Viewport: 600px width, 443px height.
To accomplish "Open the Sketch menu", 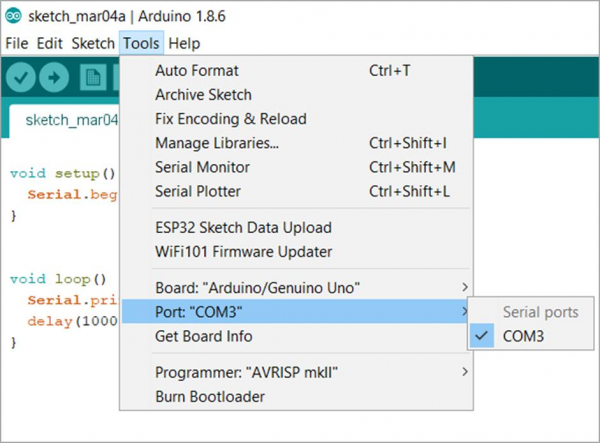I will (93, 43).
